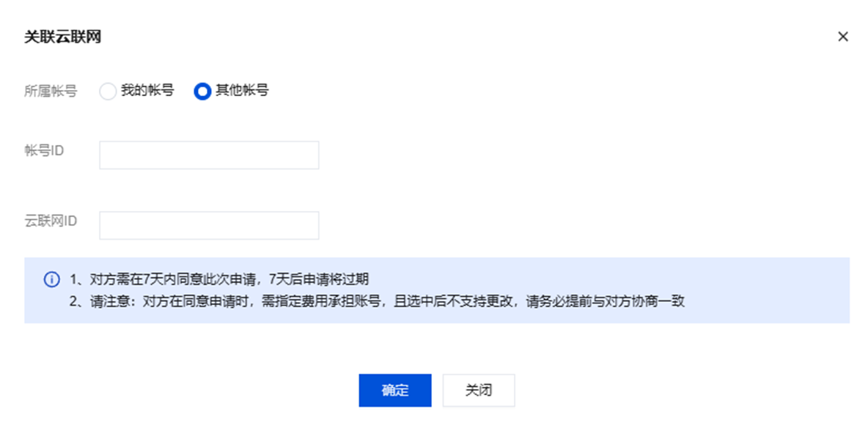Viewport: 868px width, 428px height.
Task: Focus the 帐号ID input field
Action: [x=209, y=155]
